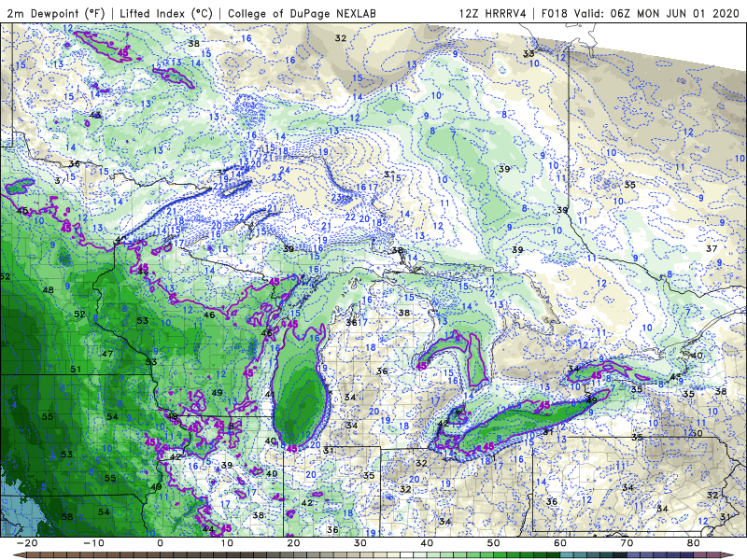The image size is (747, 560).
Task: Click the 50 label on the color scale
Action: pyautogui.click(x=494, y=543)
